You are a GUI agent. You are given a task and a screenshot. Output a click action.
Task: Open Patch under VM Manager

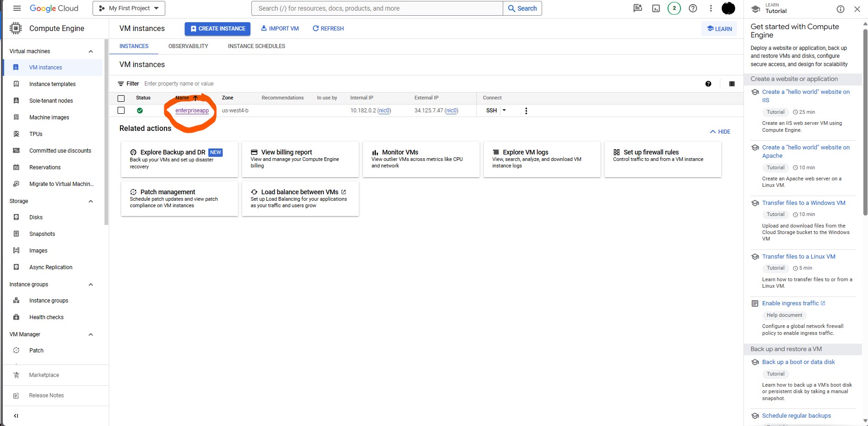point(36,351)
